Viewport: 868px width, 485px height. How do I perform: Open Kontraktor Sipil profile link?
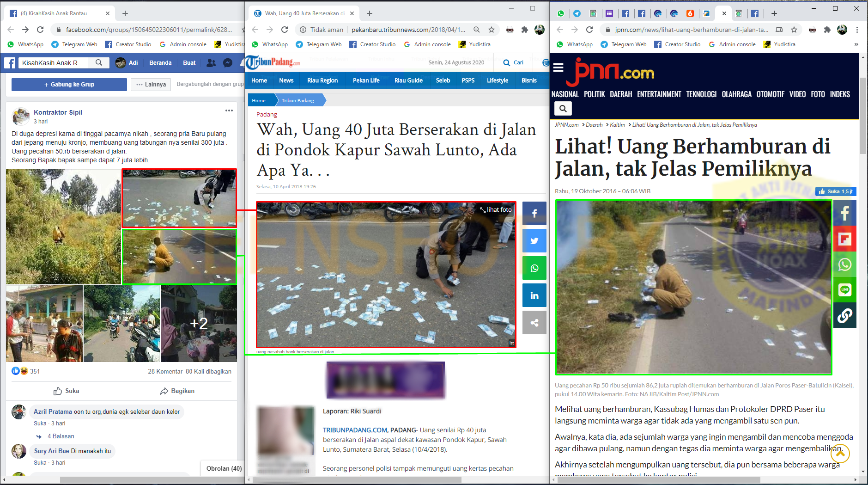(x=58, y=112)
